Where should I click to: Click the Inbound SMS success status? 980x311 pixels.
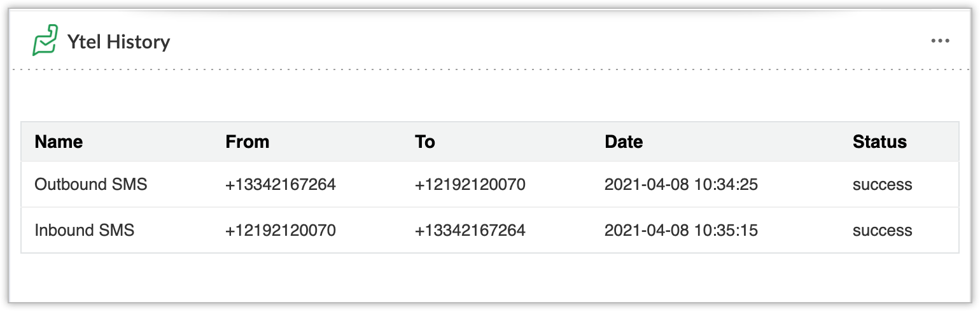coord(883,230)
